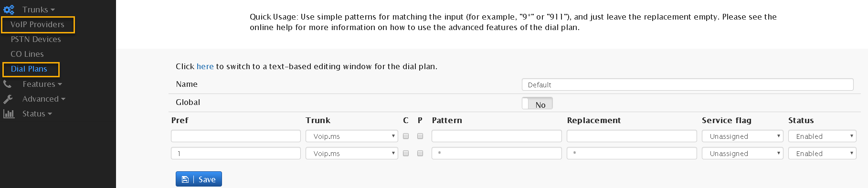
Task: Check the C checkbox in first row
Action: click(x=406, y=136)
